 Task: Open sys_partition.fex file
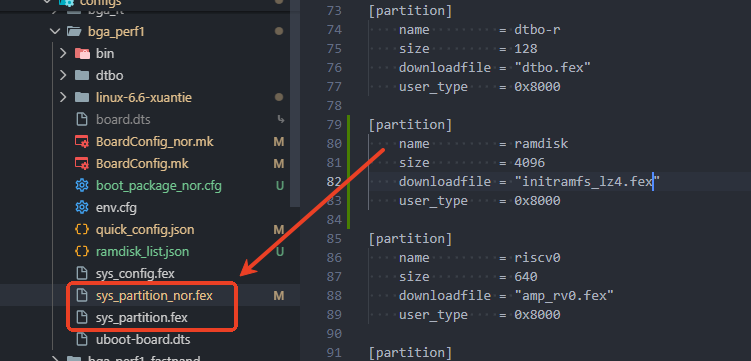(141, 317)
